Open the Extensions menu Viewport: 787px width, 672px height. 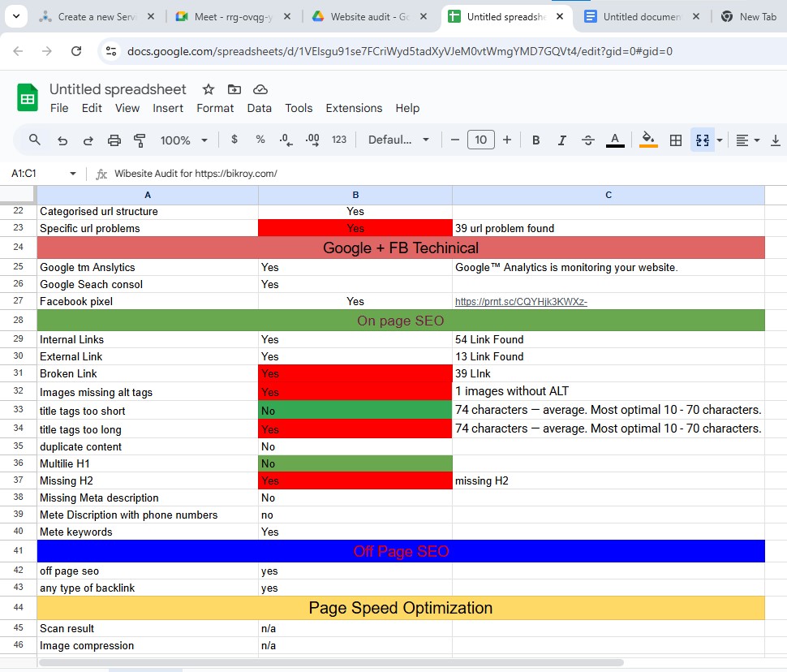(x=354, y=108)
